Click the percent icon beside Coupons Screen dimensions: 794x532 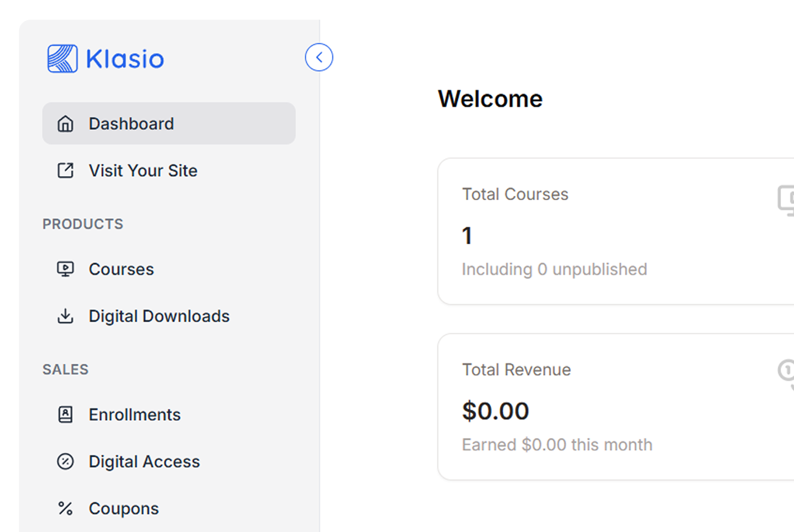coord(66,508)
